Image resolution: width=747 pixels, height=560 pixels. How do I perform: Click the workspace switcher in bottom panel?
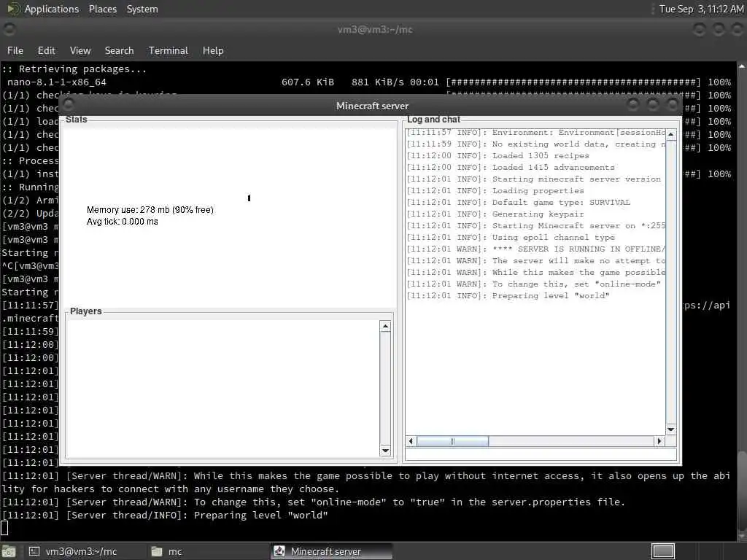tap(662, 551)
